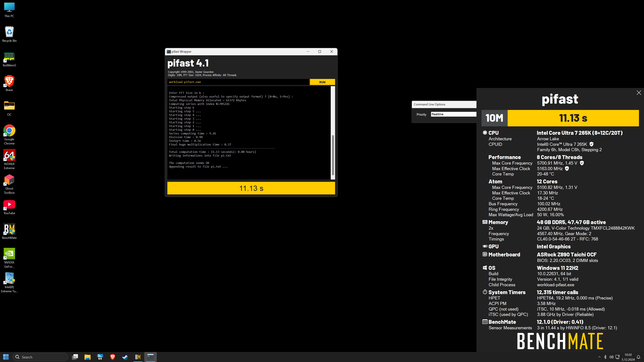Viewport: 644px width, 362px height.
Task: Select the YouTube desktop shortcut
Action: 9,207
